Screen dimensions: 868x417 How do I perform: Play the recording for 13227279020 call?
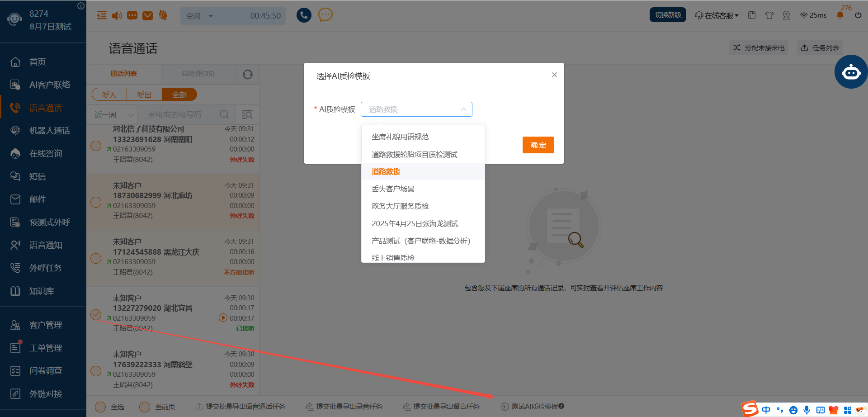223,317
